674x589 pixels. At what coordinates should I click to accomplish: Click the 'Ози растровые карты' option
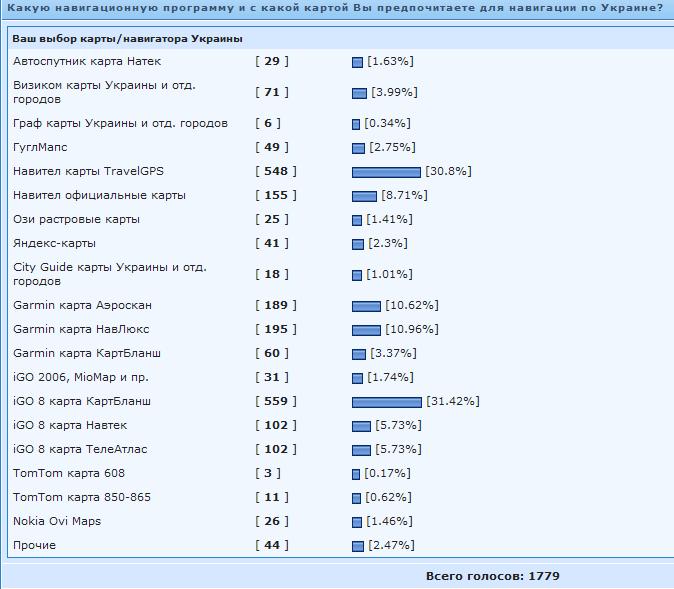(x=76, y=219)
